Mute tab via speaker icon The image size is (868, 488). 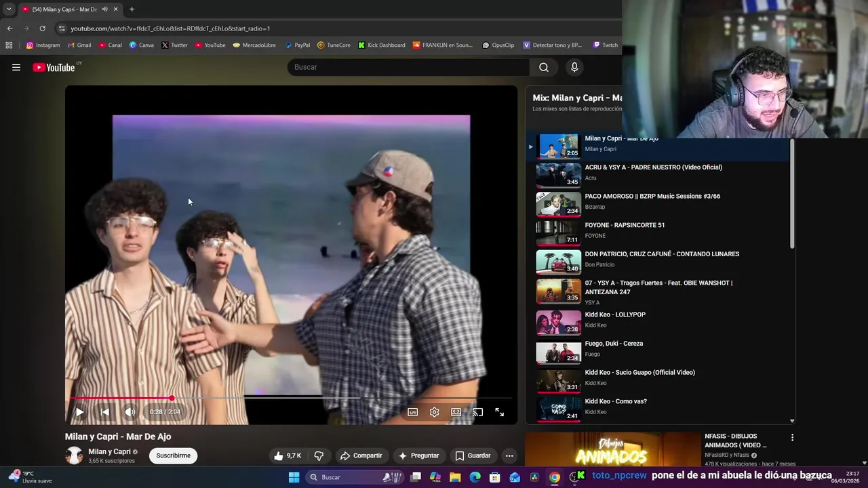tap(104, 9)
